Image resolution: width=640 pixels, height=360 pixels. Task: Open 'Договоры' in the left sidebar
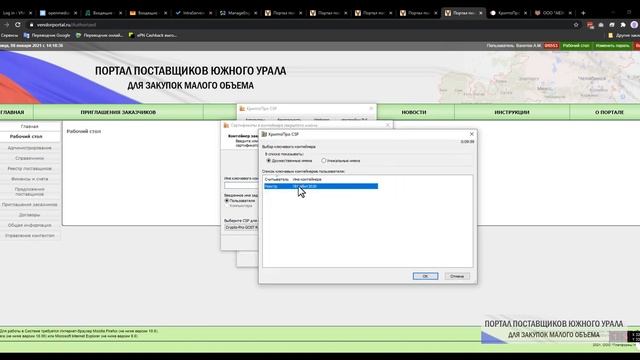coord(30,215)
